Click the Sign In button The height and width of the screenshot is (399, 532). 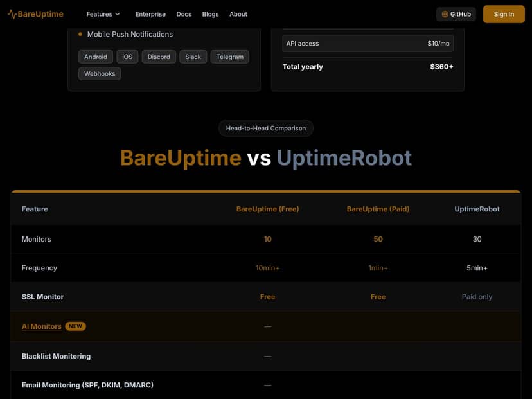(x=504, y=14)
